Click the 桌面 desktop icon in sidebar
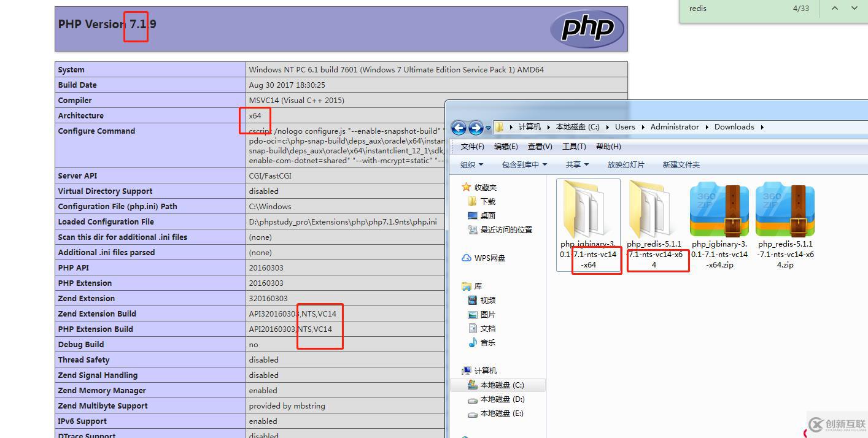The height and width of the screenshot is (438, 868). coord(472,215)
